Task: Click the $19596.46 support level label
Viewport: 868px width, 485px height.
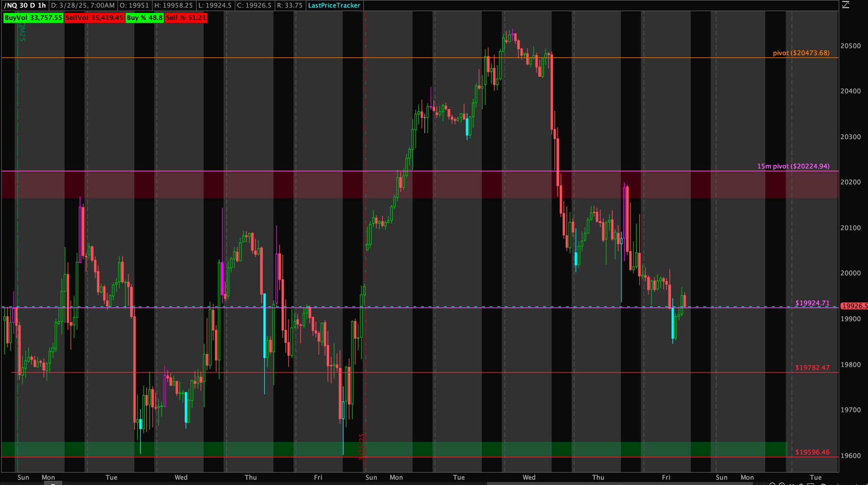Action: pos(812,452)
